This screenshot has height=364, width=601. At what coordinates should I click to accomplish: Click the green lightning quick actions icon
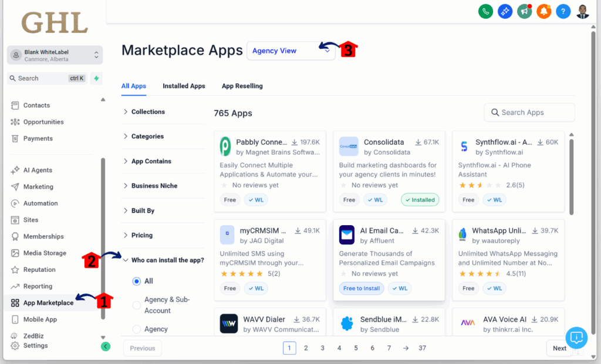[x=97, y=78]
